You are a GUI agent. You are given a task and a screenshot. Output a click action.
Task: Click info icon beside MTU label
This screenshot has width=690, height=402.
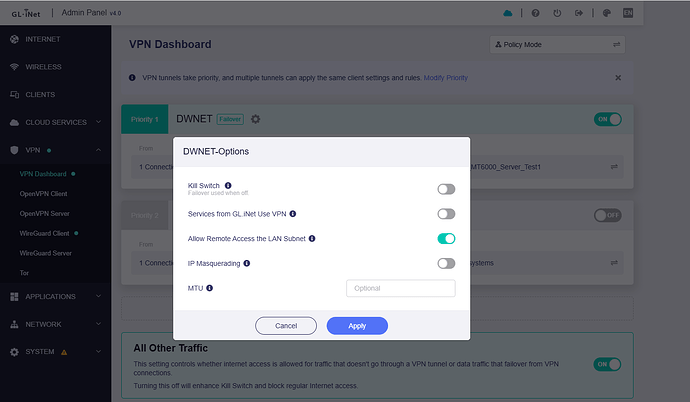pyautogui.click(x=210, y=288)
